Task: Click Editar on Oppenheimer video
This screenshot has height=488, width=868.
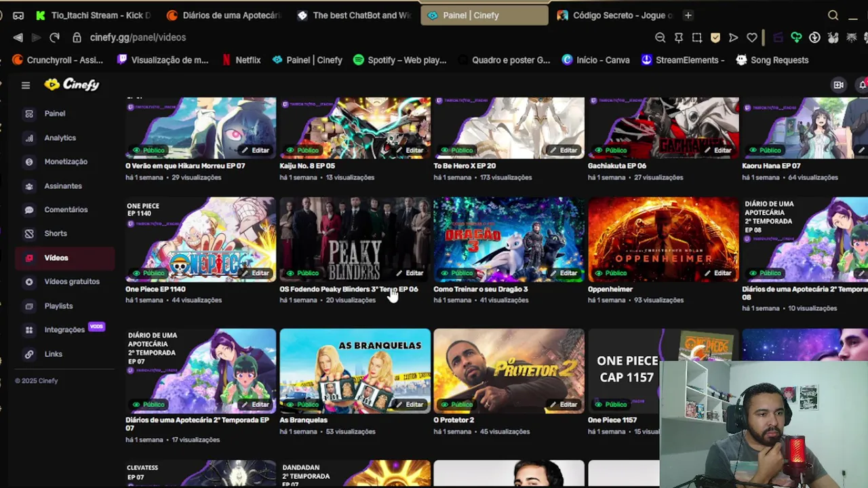Action: point(717,273)
